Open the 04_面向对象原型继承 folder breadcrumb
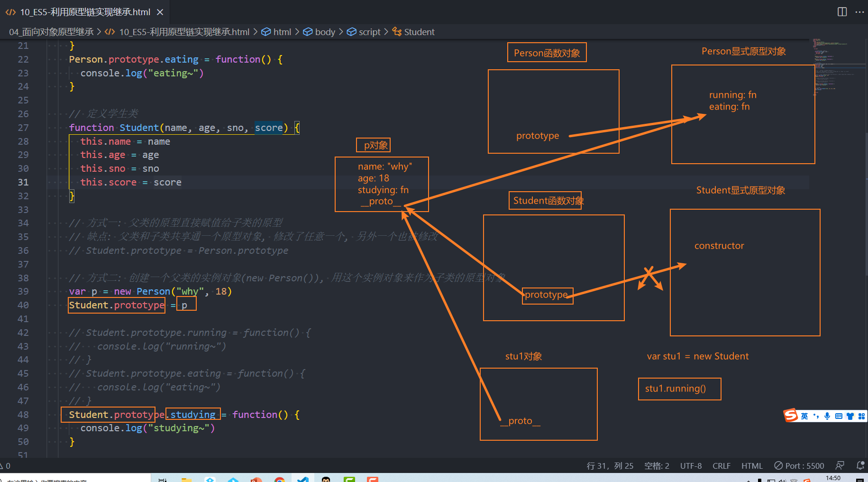This screenshot has width=868, height=482. click(x=51, y=32)
